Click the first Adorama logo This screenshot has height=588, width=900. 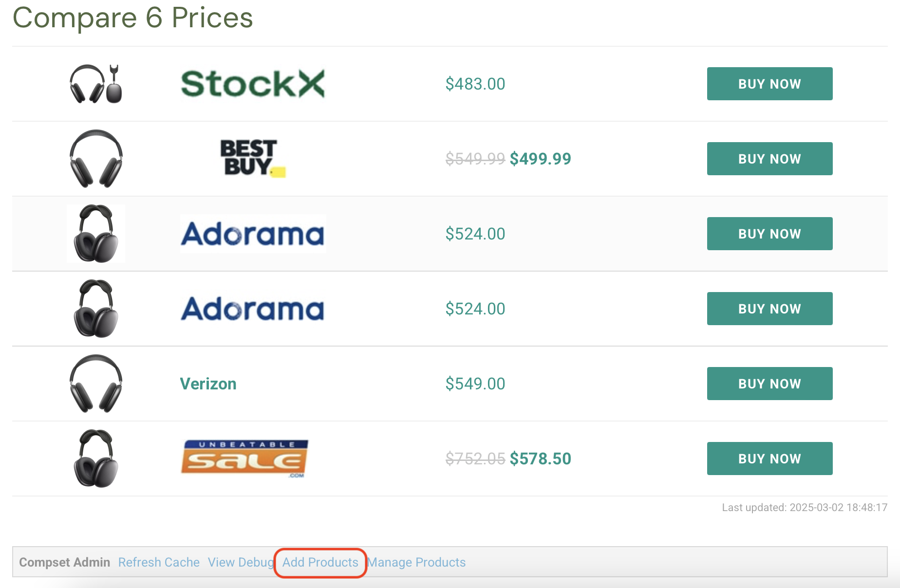253,234
